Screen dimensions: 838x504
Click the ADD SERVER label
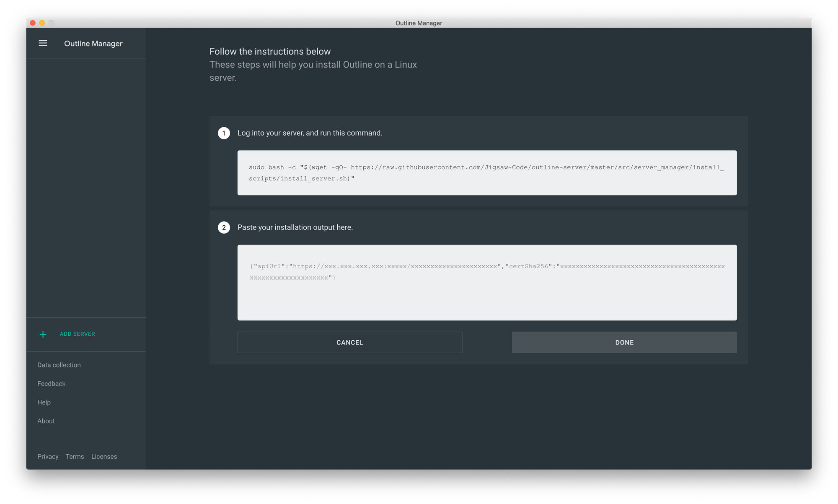tap(78, 334)
